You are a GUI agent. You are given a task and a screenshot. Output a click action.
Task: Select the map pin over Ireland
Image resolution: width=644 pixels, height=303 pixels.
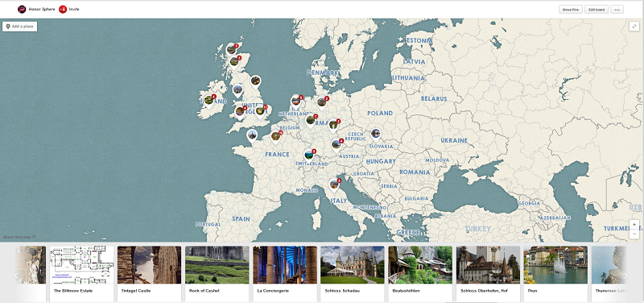[209, 100]
